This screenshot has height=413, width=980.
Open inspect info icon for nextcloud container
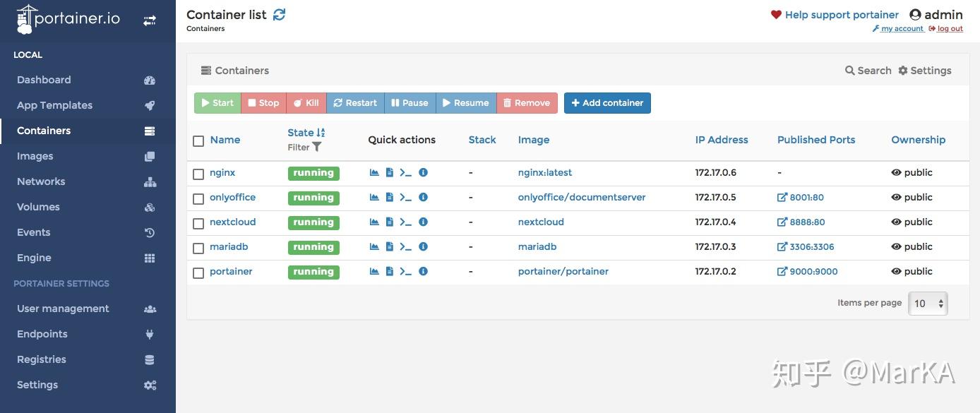(423, 222)
